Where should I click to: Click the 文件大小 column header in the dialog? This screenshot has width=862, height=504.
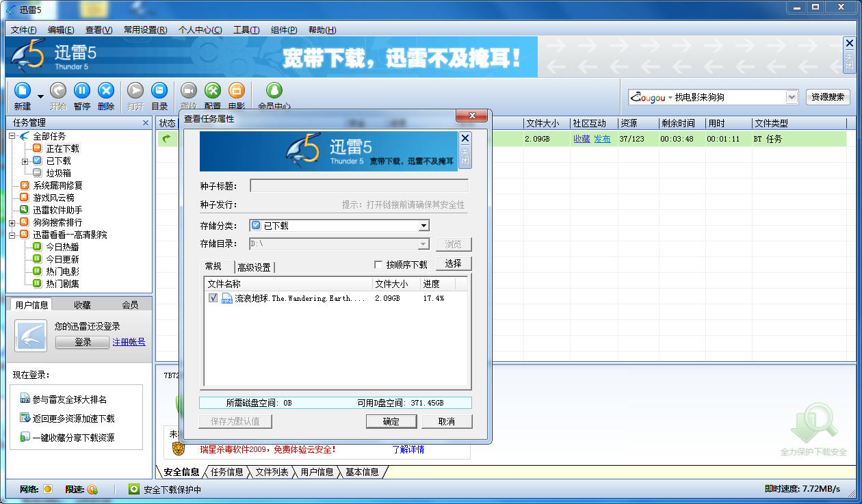(x=395, y=284)
